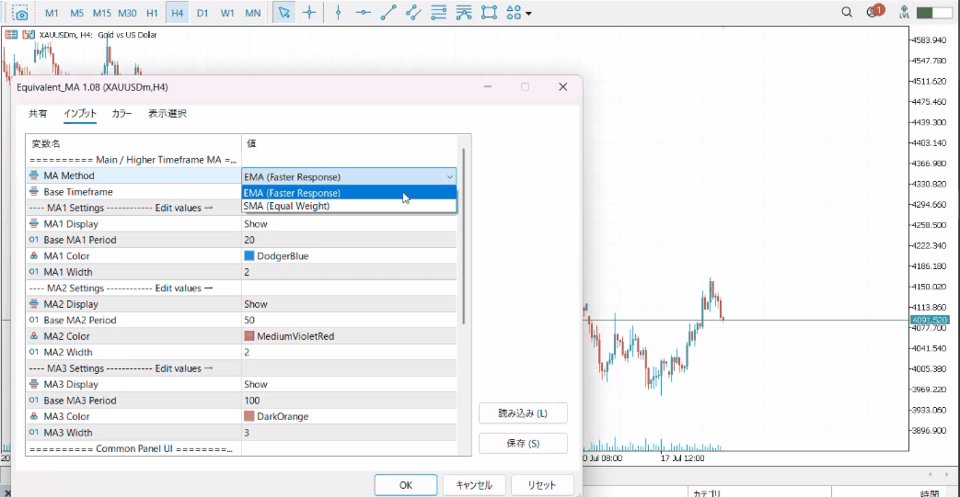Open the 表示選択 tab
Screen dimensions: 960x497
pos(167,114)
